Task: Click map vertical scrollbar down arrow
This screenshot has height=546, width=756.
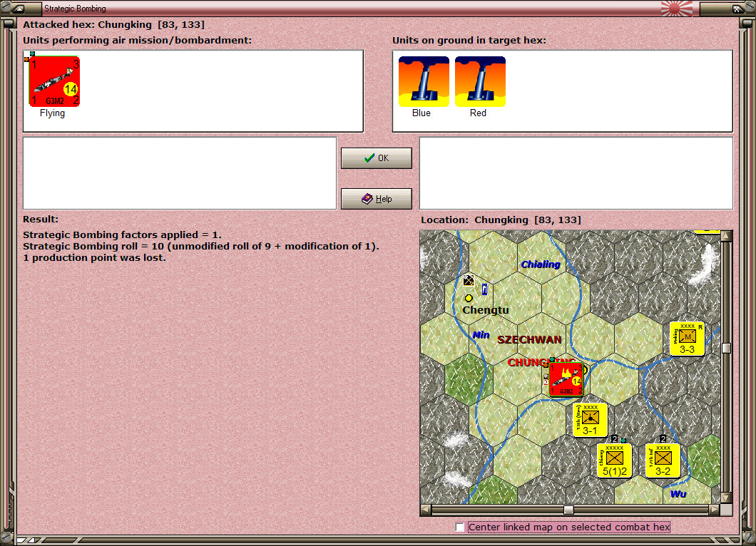Action: coord(726,498)
